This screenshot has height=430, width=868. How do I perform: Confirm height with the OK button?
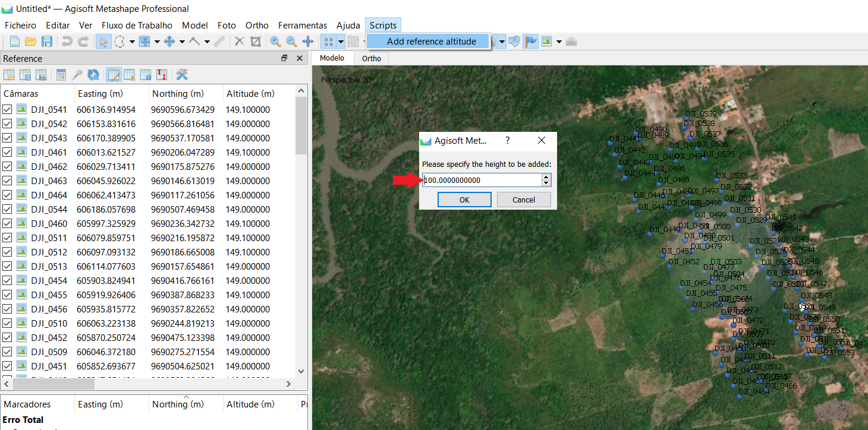click(464, 200)
